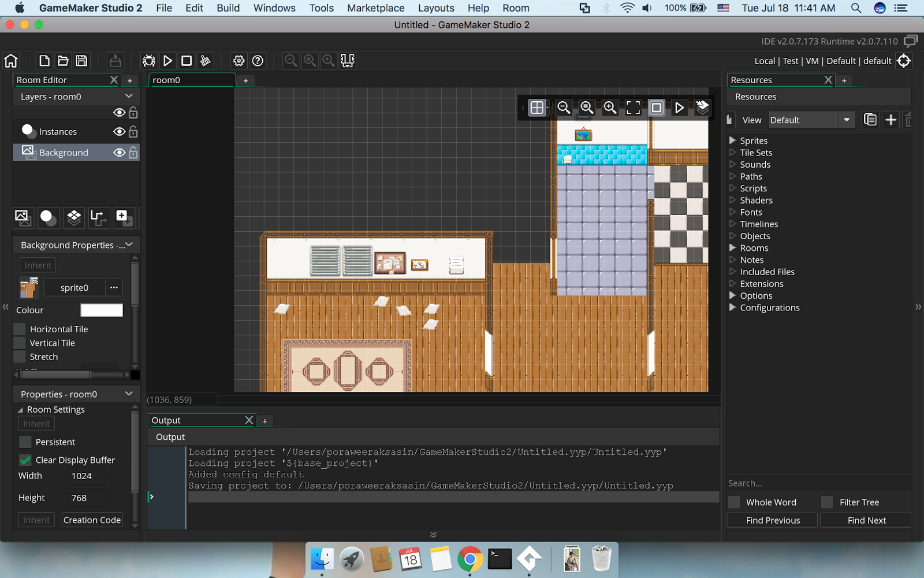Open the Marketplace menu
The width and height of the screenshot is (924, 578).
click(x=375, y=8)
